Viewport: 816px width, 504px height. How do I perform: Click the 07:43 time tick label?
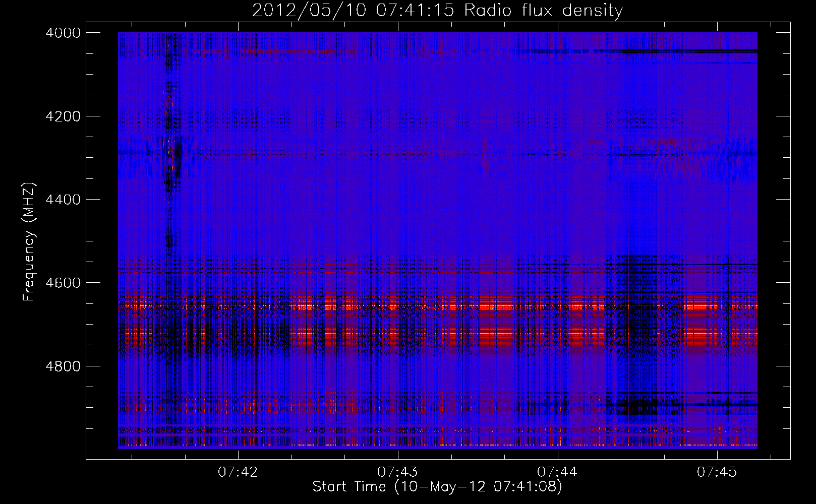pyautogui.click(x=398, y=472)
